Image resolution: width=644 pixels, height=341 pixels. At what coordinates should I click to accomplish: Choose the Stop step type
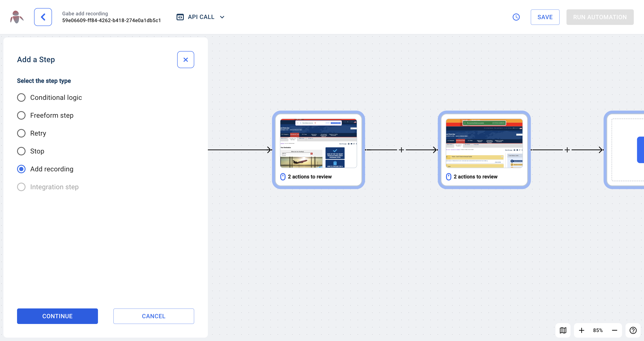click(21, 151)
